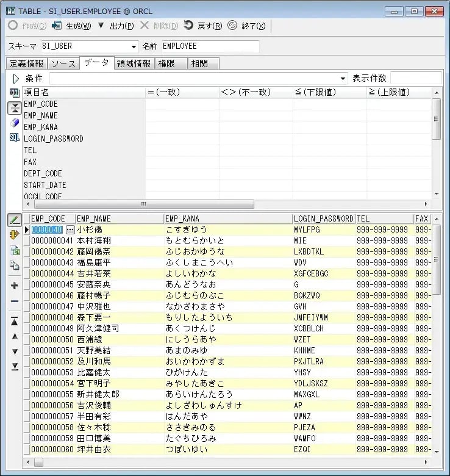Toggle the condition list view icon
Image resolution: width=450 pixels, height=476 pixels.
click(x=15, y=93)
